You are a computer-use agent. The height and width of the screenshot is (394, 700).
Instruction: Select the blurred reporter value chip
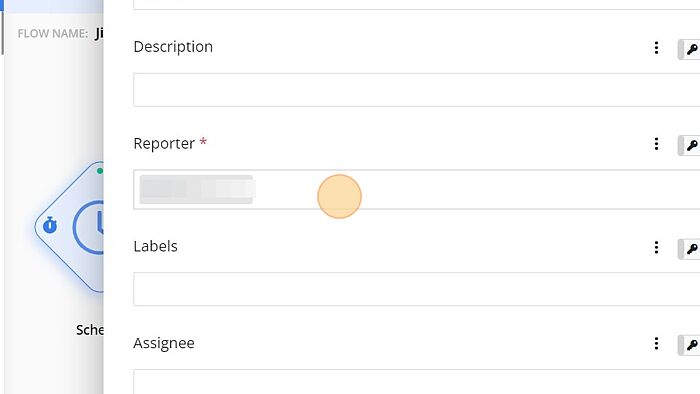coord(196,189)
